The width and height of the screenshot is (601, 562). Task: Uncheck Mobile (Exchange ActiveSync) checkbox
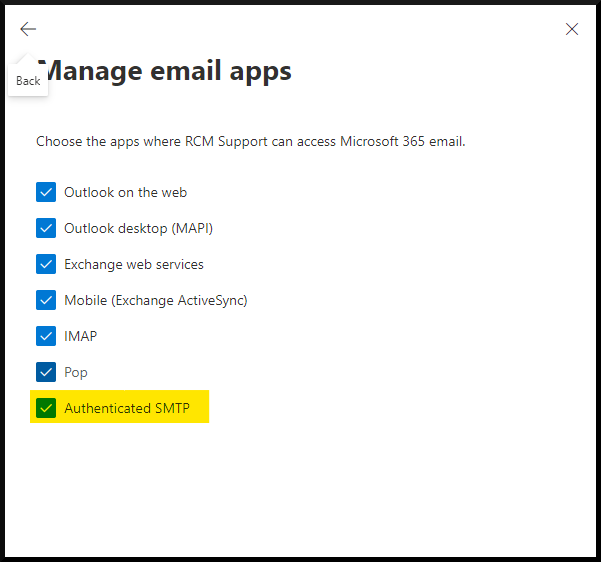point(46,300)
